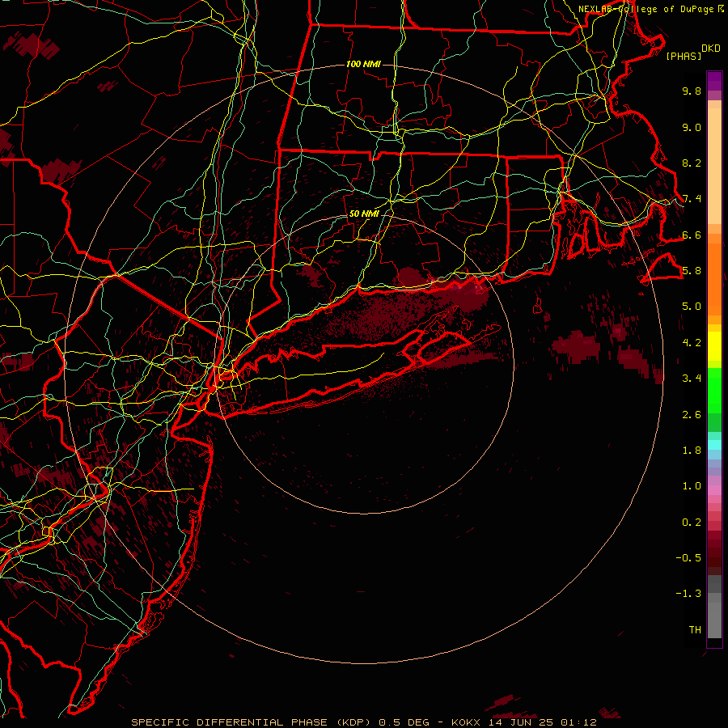The width and height of the screenshot is (728, 728).
Task: Pick the solid orange legend color band
Action: tap(714, 278)
